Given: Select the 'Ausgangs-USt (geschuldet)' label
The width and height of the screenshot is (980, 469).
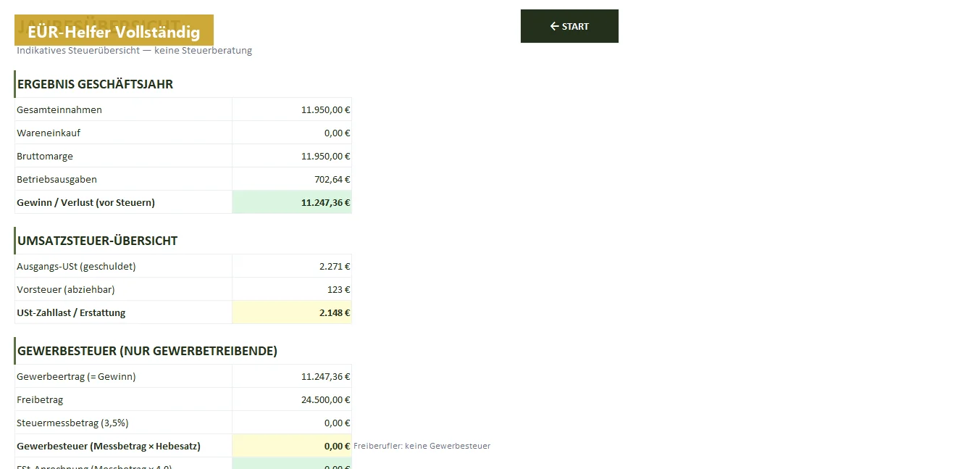Looking at the screenshot, I should tap(76, 267).
